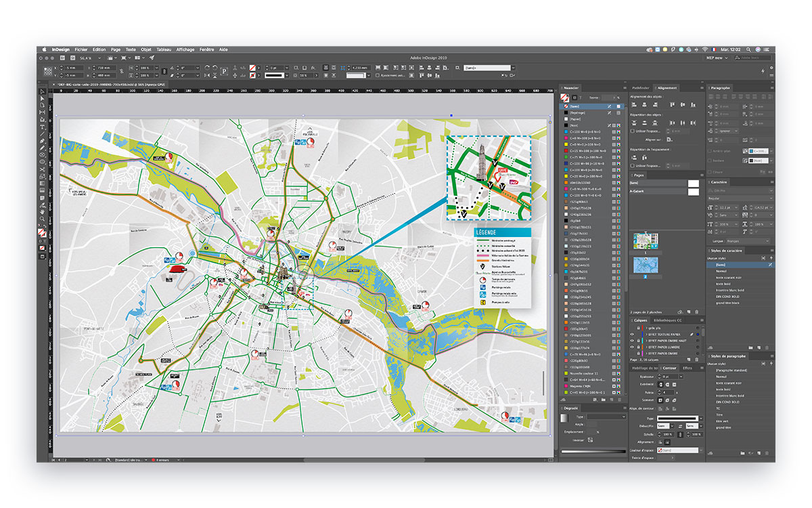Select the Selection tool in the toolbox
The height and width of the screenshot is (508, 812).
coord(42,91)
